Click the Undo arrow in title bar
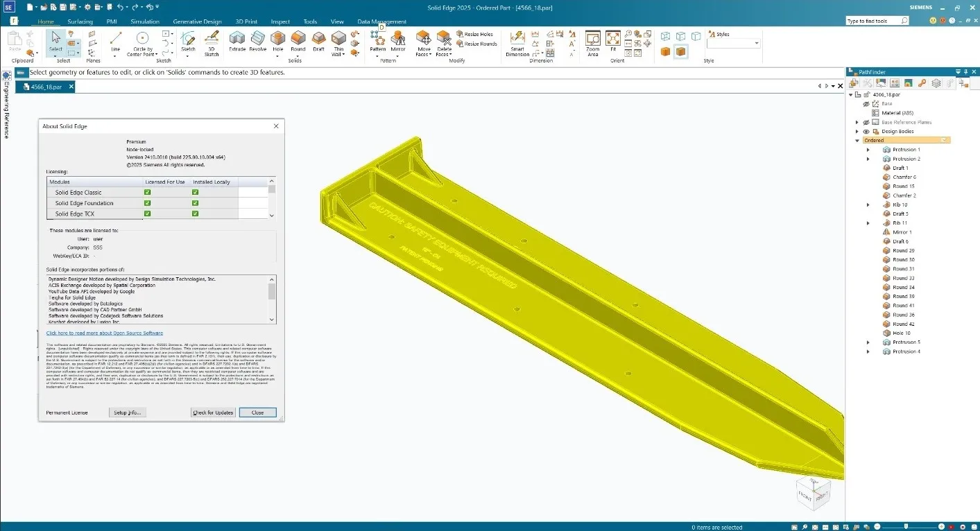Image resolution: width=980 pixels, height=531 pixels. click(x=121, y=7)
